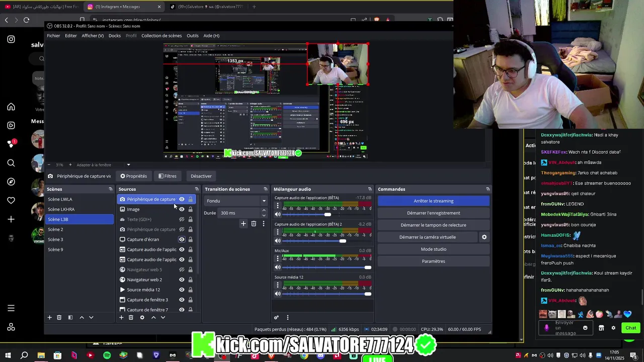Open the Fondu transition dropdown
This screenshot has height=362, width=644.
pos(235,201)
